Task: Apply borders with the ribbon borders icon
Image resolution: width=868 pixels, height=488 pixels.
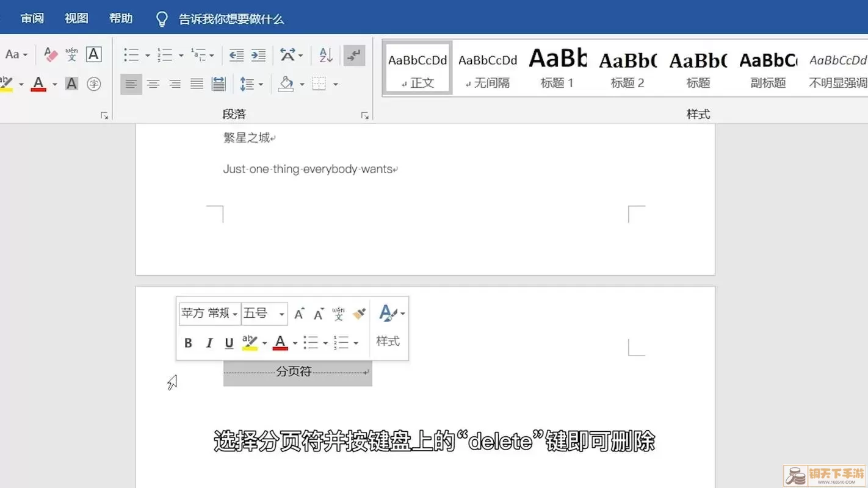Action: click(x=319, y=84)
